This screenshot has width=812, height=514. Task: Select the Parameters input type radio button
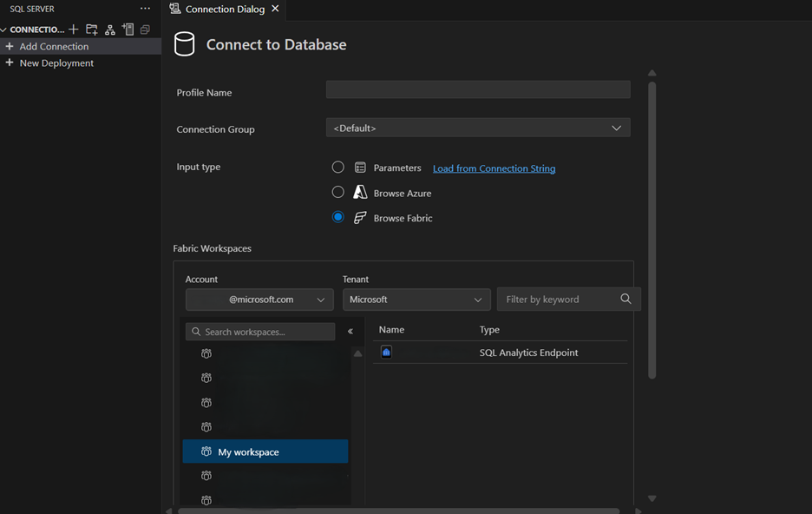[338, 168]
